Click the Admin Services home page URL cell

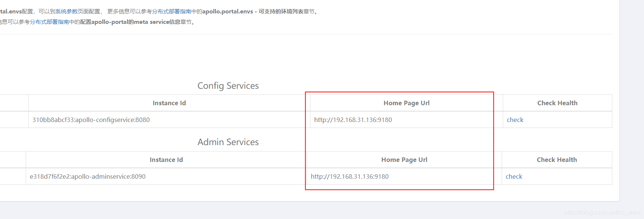(350, 176)
